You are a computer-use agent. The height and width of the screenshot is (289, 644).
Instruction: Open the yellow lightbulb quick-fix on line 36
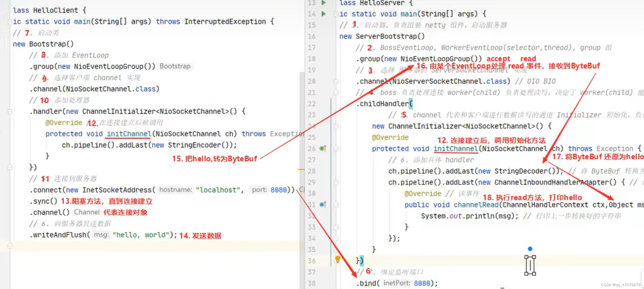click(337, 259)
